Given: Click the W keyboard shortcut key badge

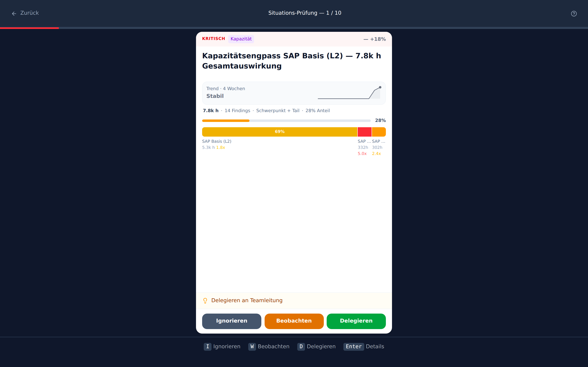Looking at the screenshot, I should pos(252,347).
